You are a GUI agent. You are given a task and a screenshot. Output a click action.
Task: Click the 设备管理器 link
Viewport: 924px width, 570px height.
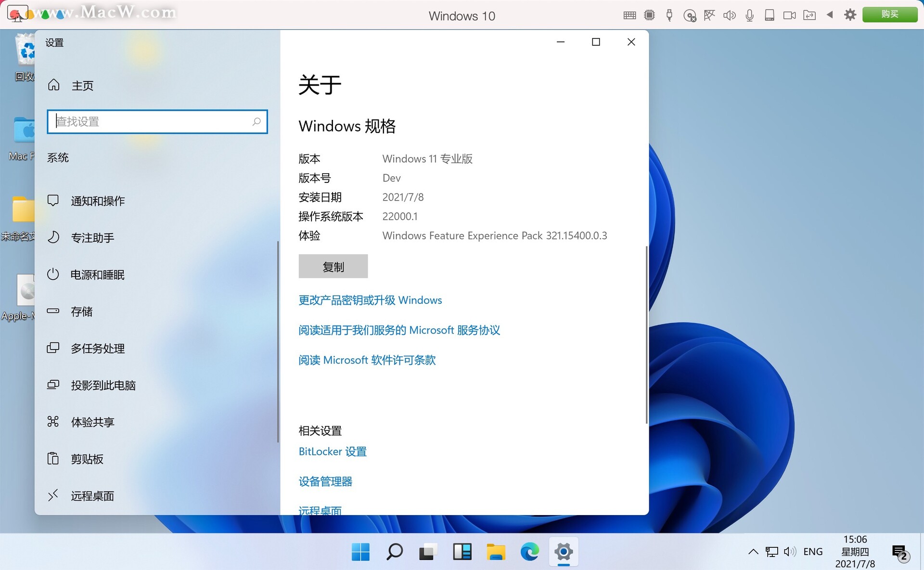pyautogui.click(x=325, y=481)
